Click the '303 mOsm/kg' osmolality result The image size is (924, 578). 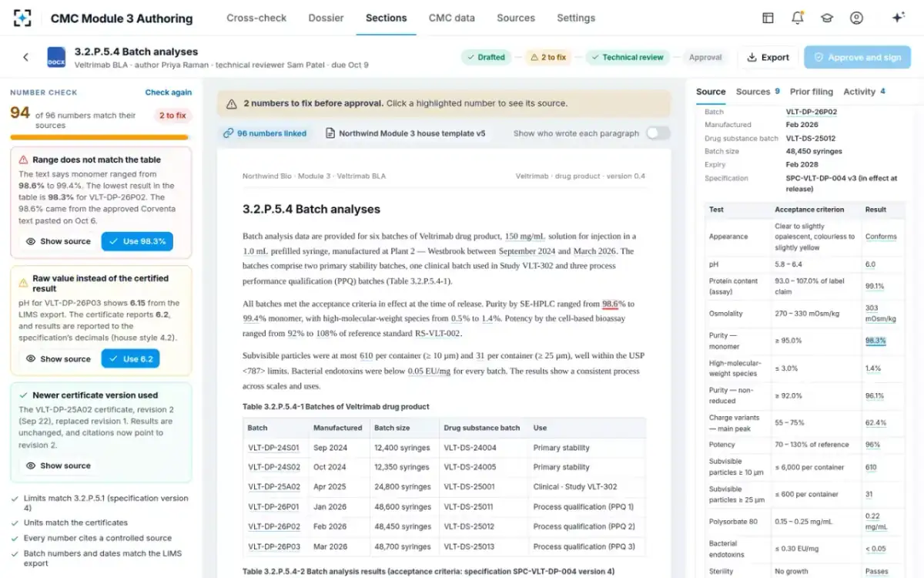(x=880, y=314)
